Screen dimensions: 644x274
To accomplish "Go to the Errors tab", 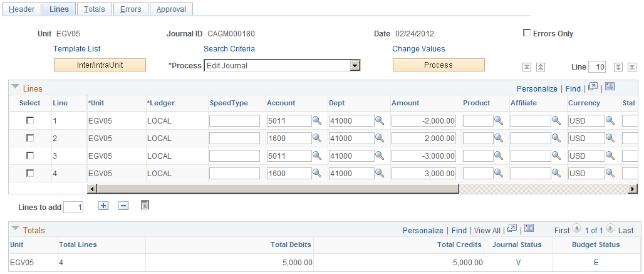I will 131,9.
